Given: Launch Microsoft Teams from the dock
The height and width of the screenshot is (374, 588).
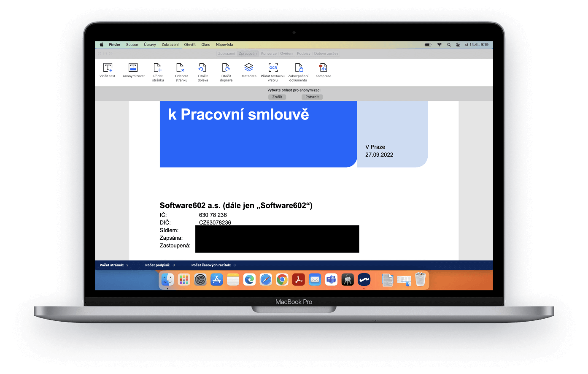Looking at the screenshot, I should point(331,279).
